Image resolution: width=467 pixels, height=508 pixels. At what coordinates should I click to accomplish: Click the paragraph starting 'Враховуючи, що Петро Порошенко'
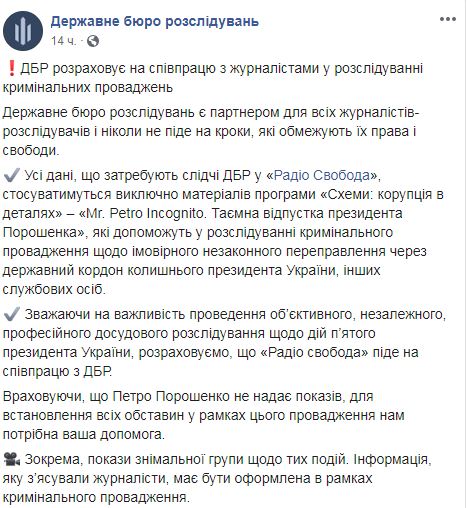203,415
